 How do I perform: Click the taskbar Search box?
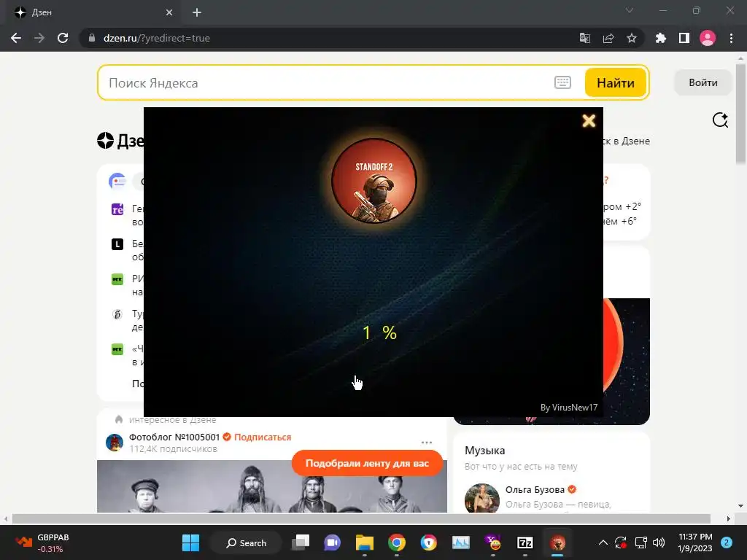tap(246, 542)
